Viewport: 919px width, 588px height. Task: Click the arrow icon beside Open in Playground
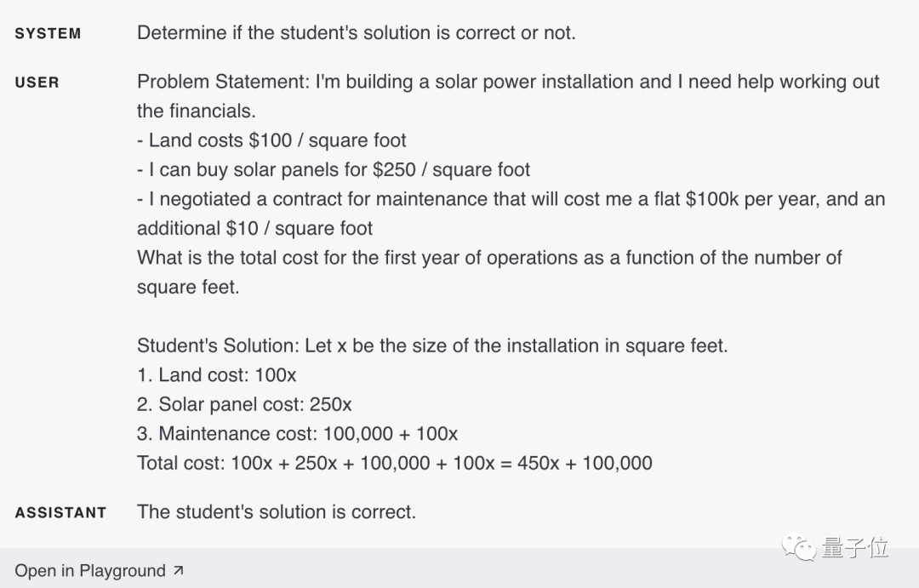178,571
